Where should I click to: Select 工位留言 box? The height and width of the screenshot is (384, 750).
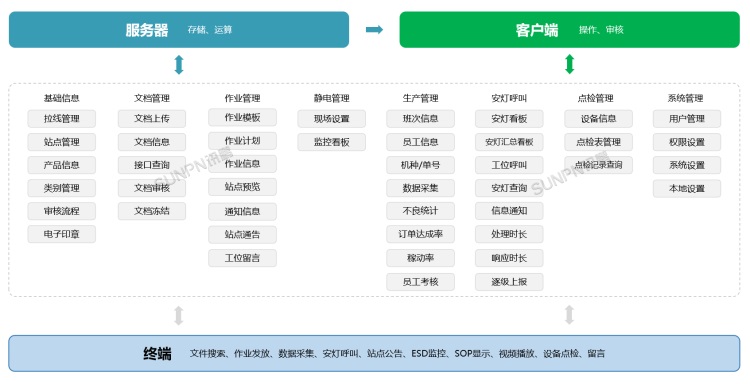(242, 258)
